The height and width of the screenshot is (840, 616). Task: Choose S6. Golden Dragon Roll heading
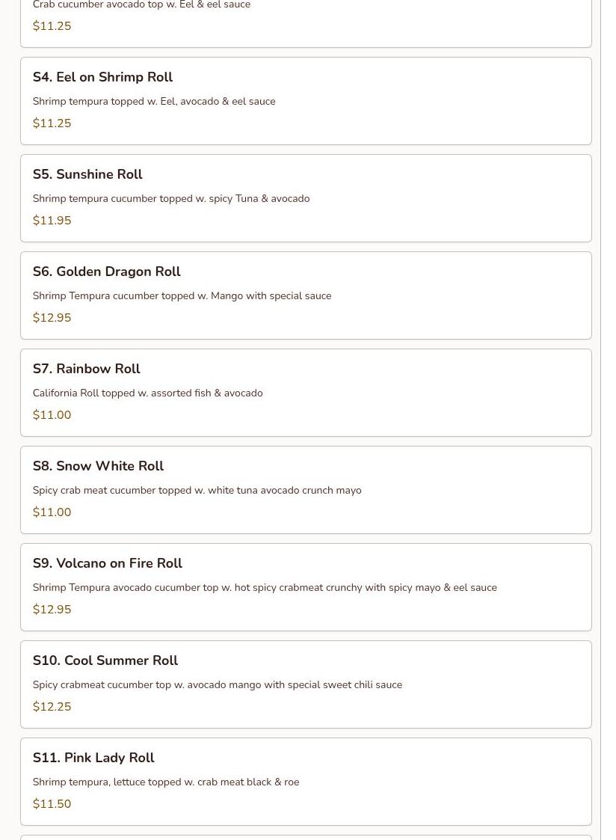point(106,272)
